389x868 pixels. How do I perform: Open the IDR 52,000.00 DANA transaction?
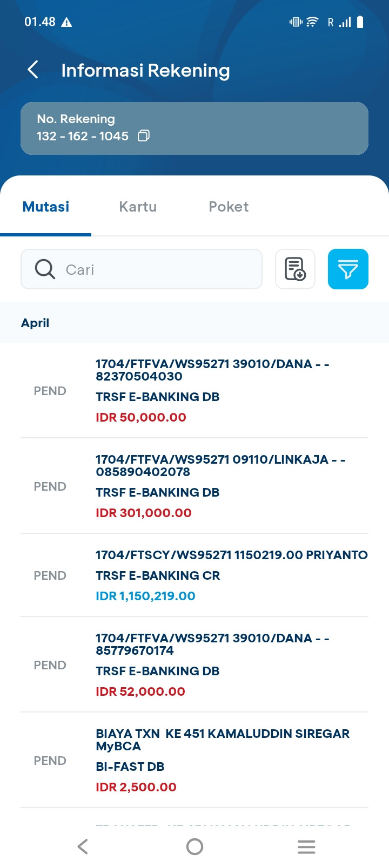(194, 664)
